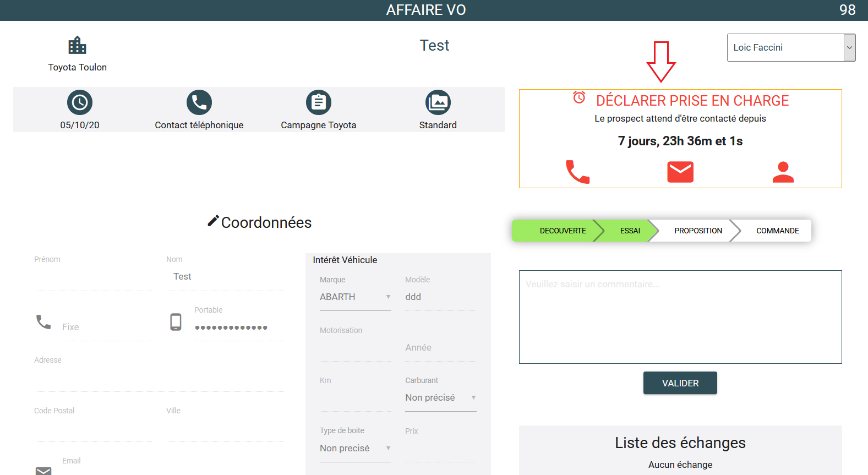Image resolution: width=868 pixels, height=475 pixels.
Task: Click the DÉCLARER PRISE EN CHARGE heading
Action: pos(692,101)
